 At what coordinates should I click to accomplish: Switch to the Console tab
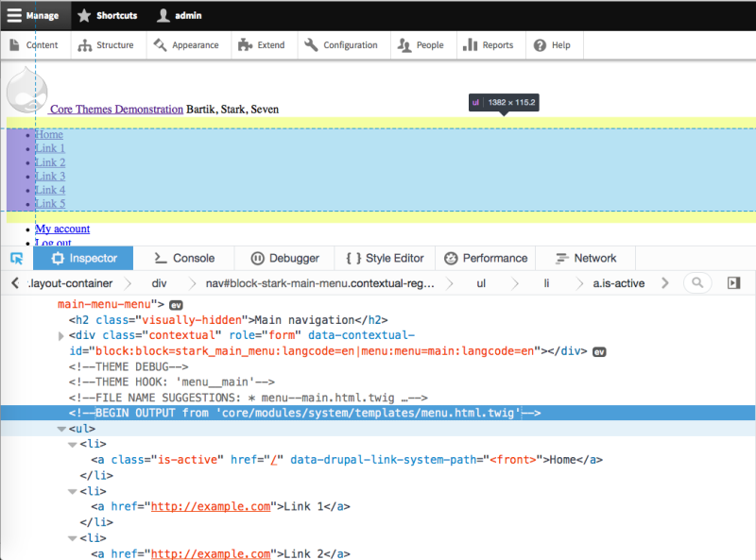(184, 259)
